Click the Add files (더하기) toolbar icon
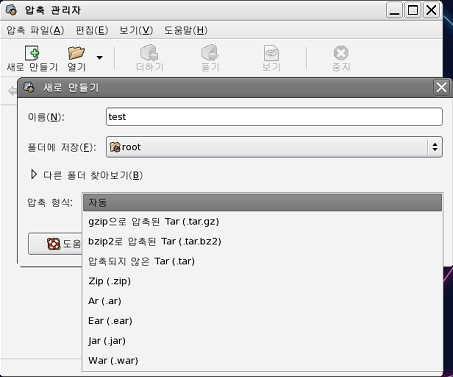453x377 pixels. [x=149, y=53]
